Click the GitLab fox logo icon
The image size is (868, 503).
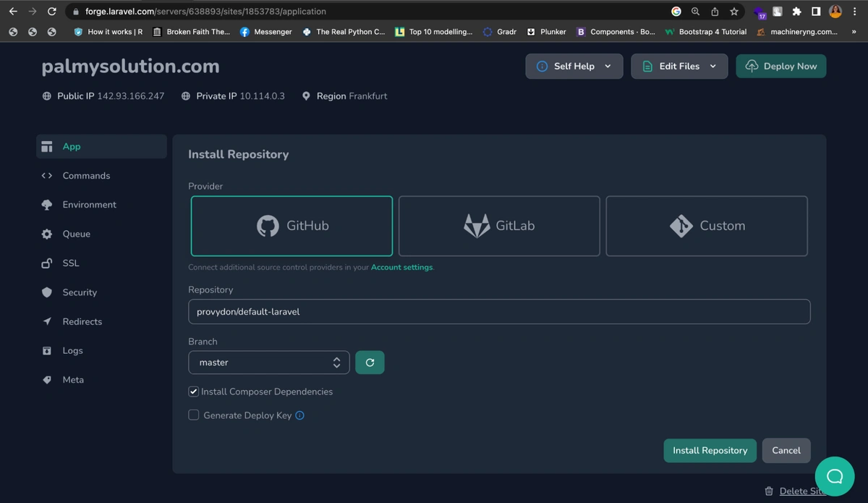coord(477,226)
